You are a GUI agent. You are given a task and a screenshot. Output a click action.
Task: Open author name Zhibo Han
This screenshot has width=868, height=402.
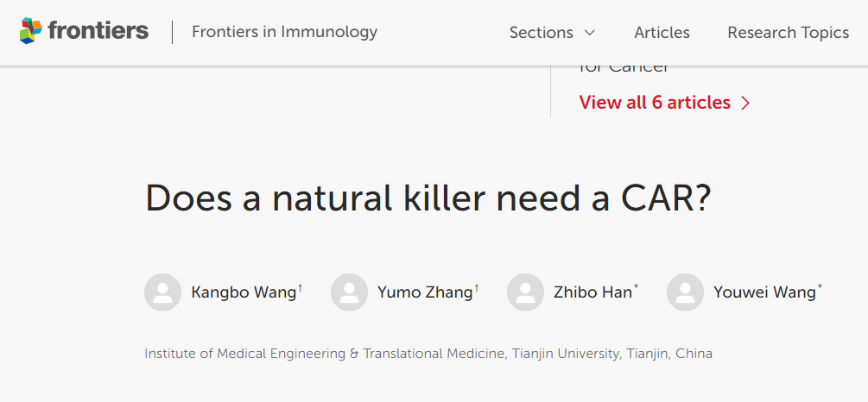[x=592, y=292]
